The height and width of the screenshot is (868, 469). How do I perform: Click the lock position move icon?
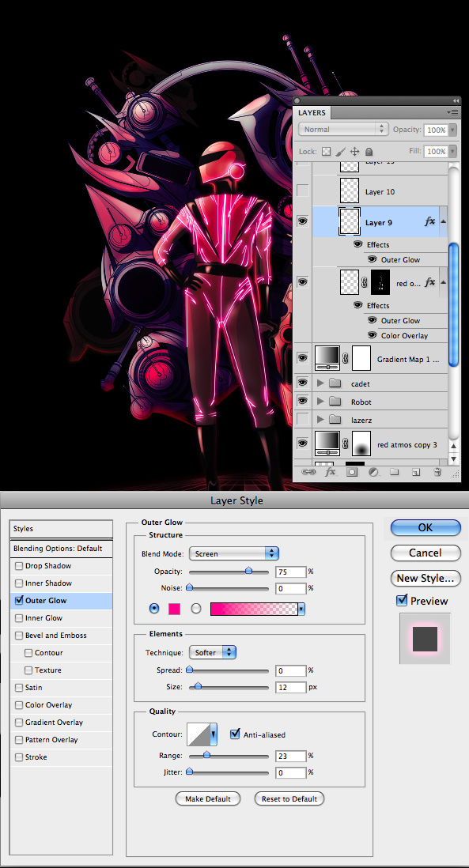pos(354,151)
